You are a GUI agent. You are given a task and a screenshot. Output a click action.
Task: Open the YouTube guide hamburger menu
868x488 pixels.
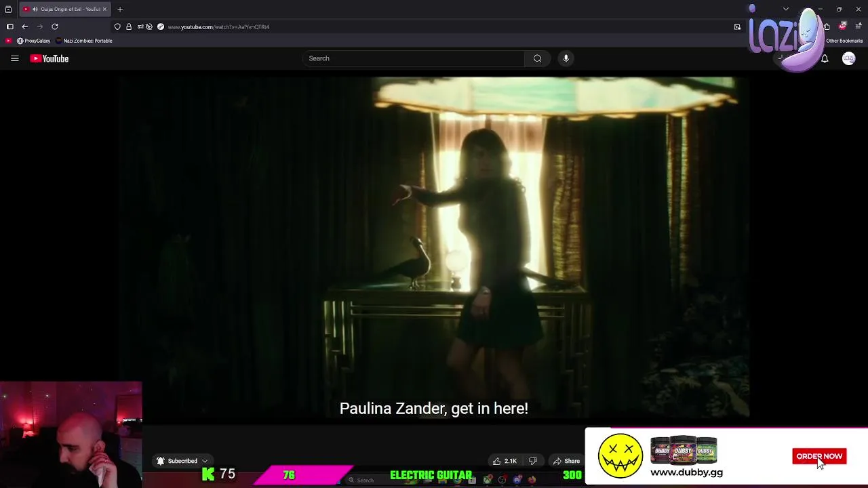pyautogui.click(x=14, y=58)
